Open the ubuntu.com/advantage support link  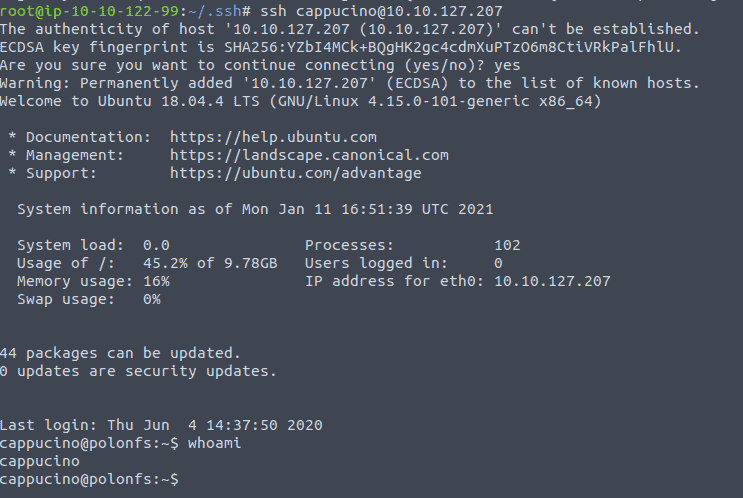(296, 173)
